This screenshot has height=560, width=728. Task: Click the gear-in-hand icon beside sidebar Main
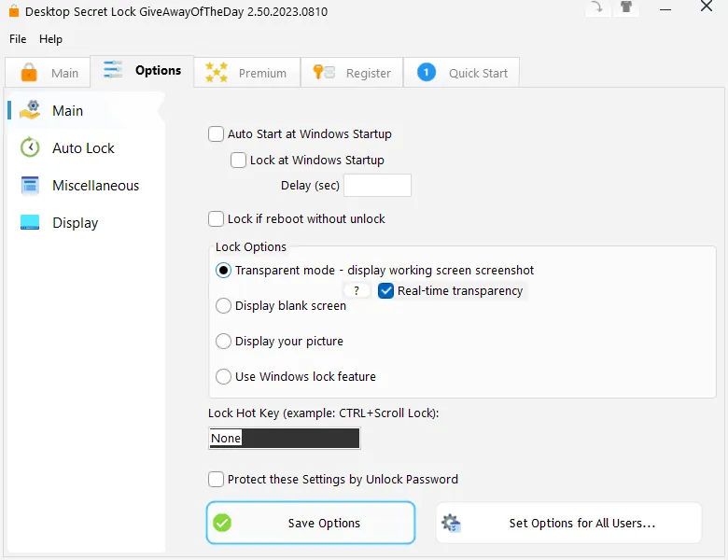point(30,110)
